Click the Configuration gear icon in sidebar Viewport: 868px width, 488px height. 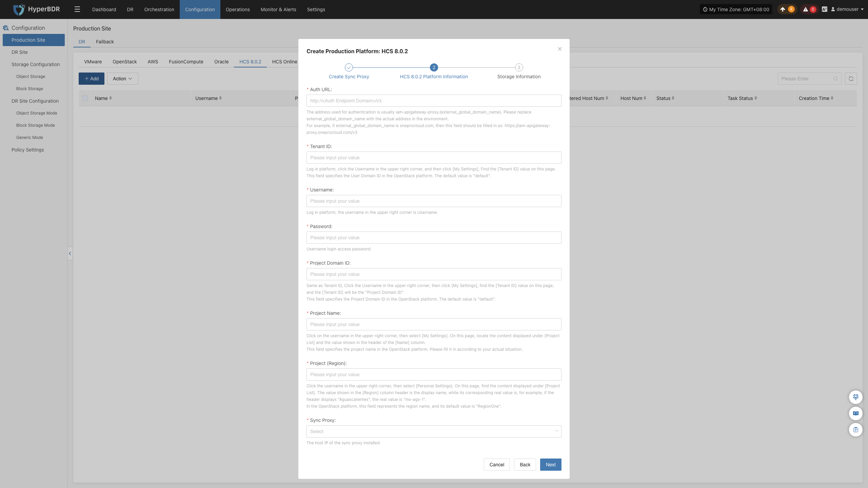click(x=6, y=28)
